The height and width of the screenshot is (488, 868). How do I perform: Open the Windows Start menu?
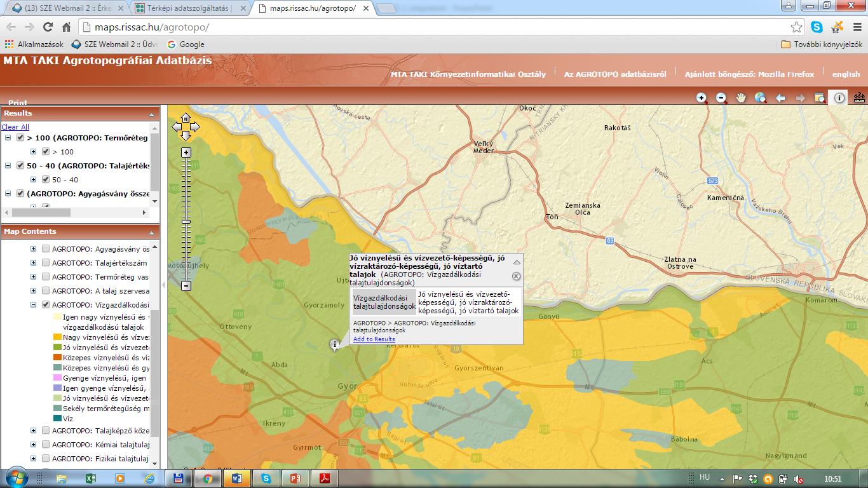pyautogui.click(x=15, y=477)
